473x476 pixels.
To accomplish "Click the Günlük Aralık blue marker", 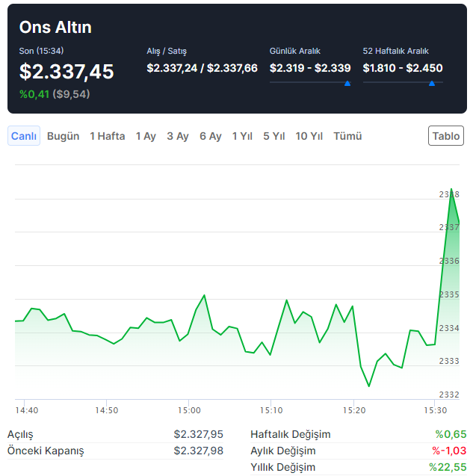I will 347,84.
